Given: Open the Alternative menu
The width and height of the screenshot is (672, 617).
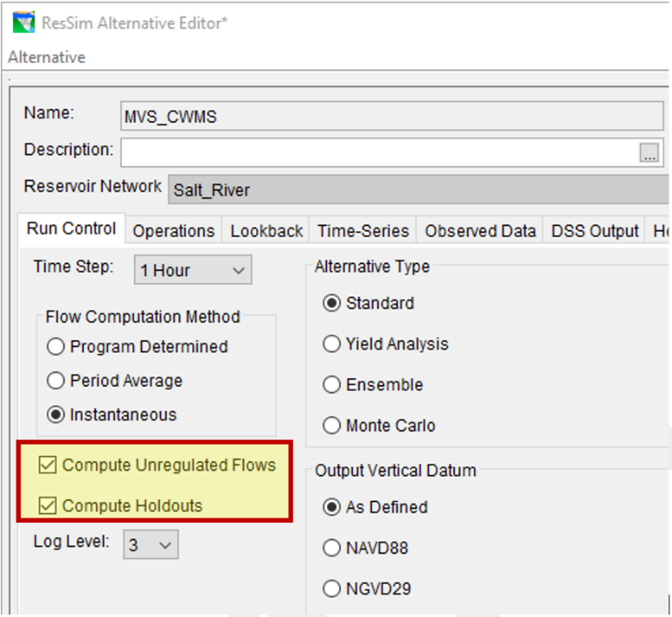Looking at the screenshot, I should tap(46, 57).
